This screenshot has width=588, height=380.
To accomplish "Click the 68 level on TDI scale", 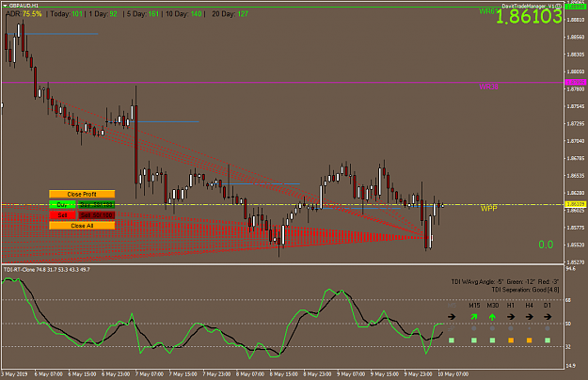I will [x=568, y=300].
